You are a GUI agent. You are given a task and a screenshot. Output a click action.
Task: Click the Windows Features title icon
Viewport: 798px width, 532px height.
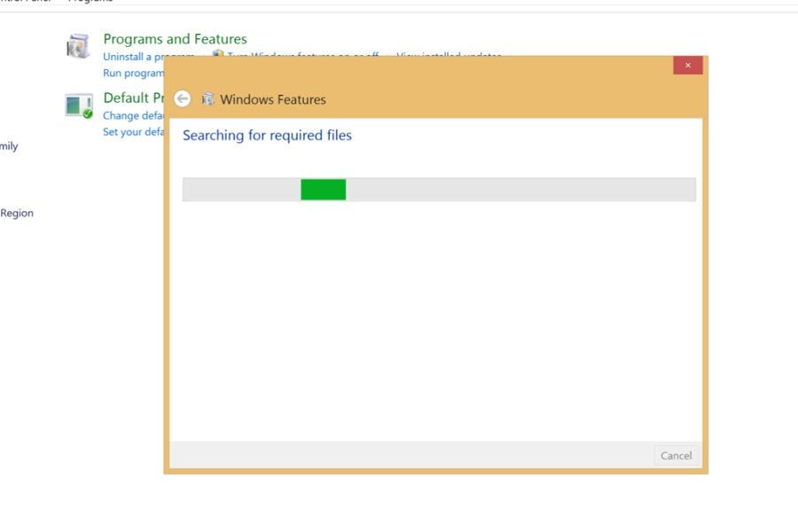[207, 98]
